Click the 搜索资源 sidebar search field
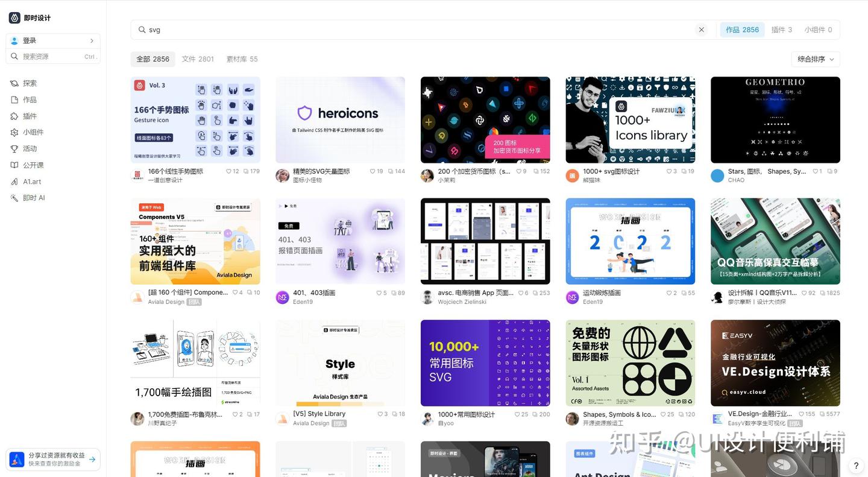The image size is (868, 477). (53, 57)
